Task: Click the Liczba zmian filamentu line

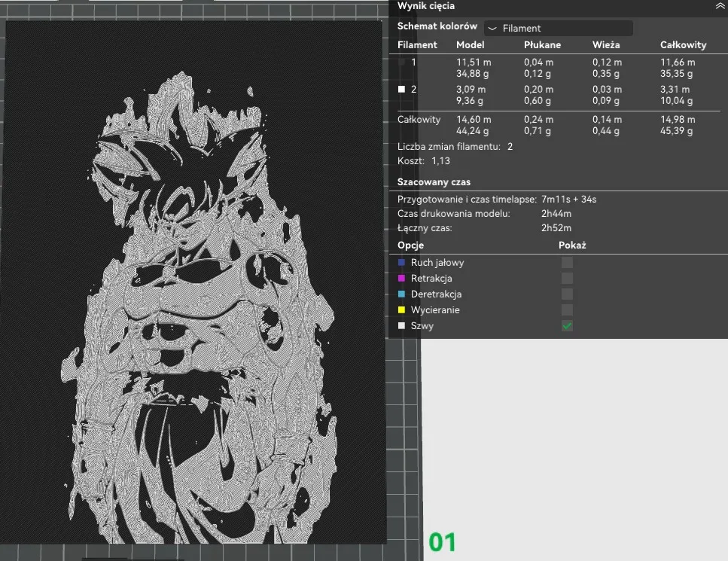Action: (455, 147)
